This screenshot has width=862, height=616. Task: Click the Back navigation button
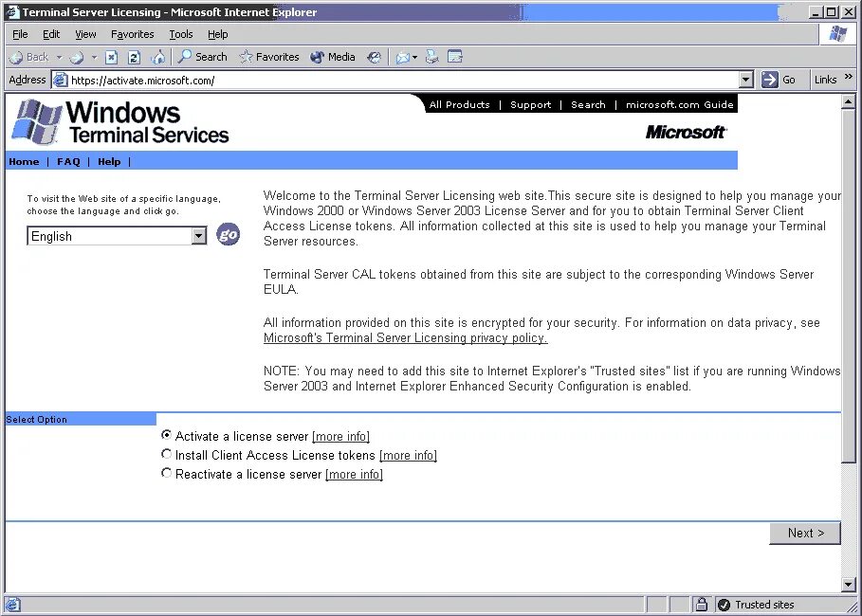click(29, 57)
